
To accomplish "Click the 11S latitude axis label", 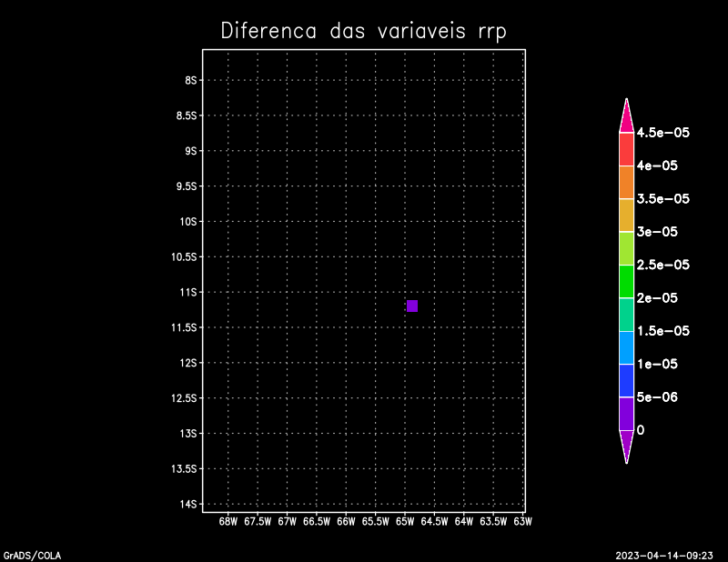I will coord(189,292).
